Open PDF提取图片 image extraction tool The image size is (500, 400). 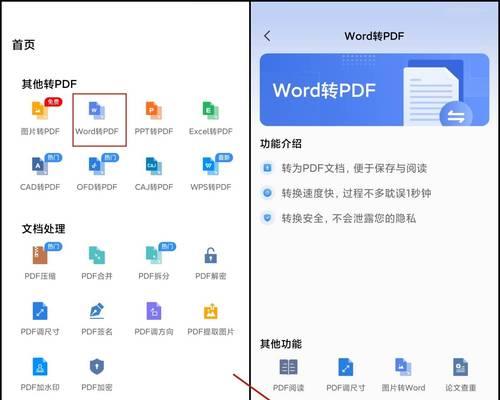(x=211, y=311)
